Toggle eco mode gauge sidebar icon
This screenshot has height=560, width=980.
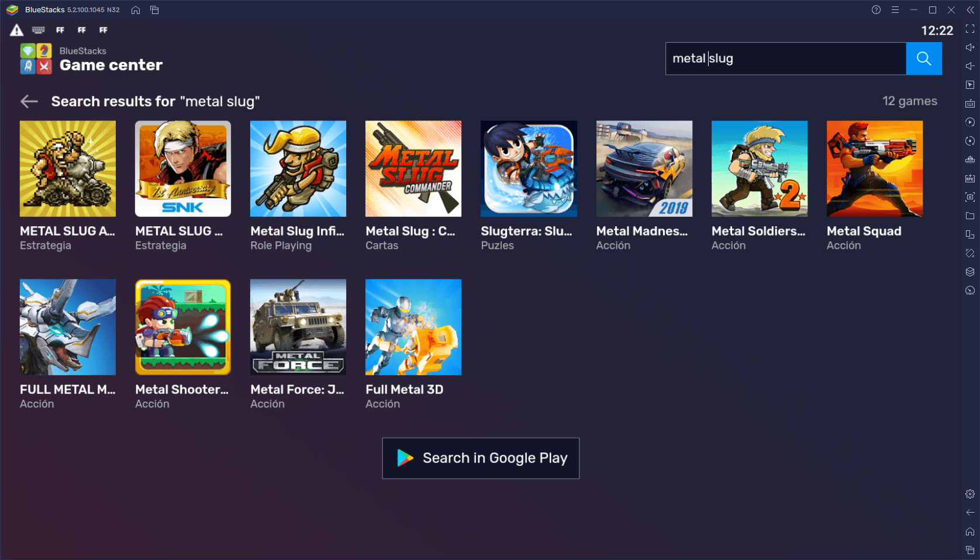(x=970, y=291)
